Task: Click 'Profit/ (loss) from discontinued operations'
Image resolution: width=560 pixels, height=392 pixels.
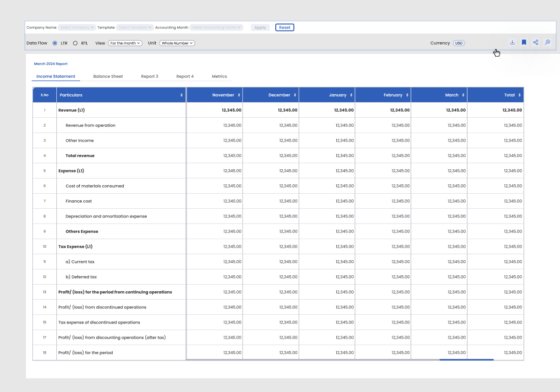Action: [x=102, y=308]
